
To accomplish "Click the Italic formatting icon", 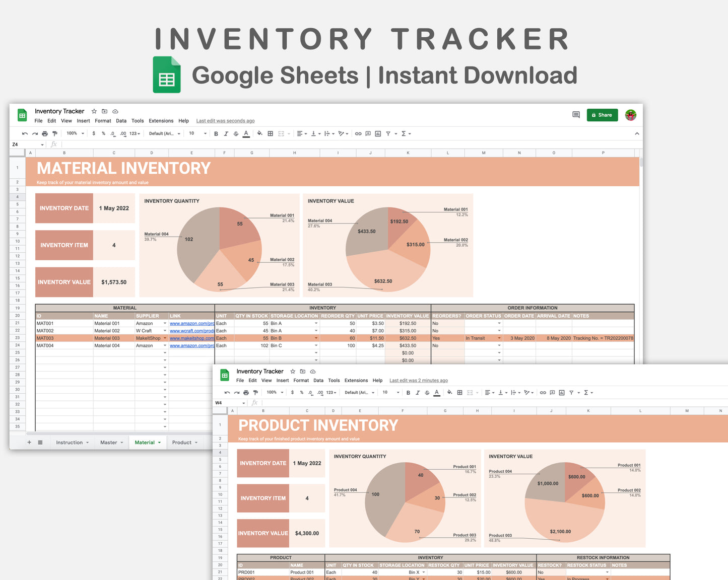I will (x=226, y=133).
